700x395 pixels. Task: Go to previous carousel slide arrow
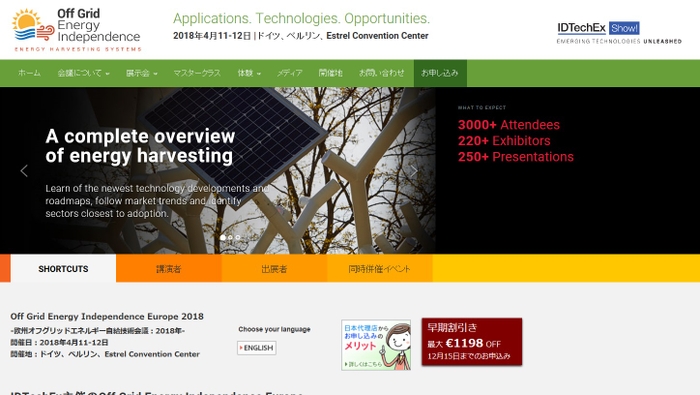pos(24,170)
